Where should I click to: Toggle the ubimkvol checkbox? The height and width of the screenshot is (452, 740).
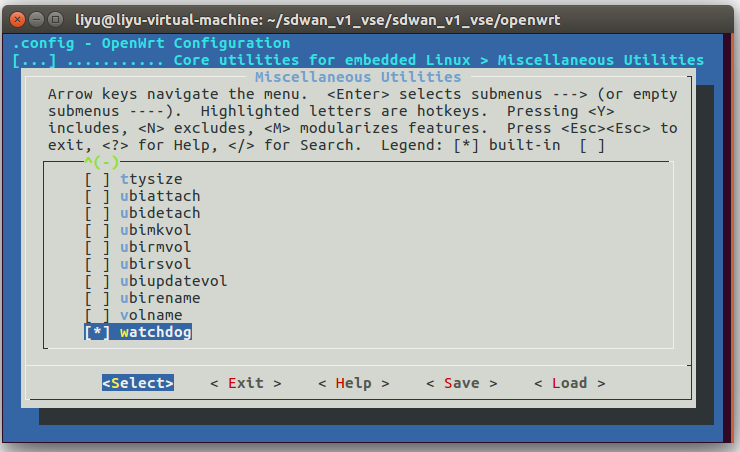[x=97, y=230]
